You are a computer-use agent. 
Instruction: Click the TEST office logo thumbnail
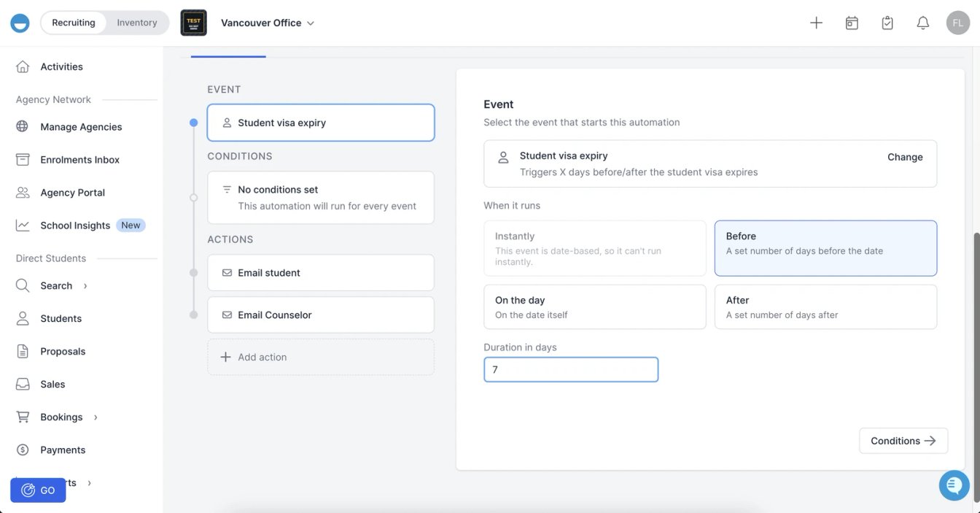click(x=193, y=23)
